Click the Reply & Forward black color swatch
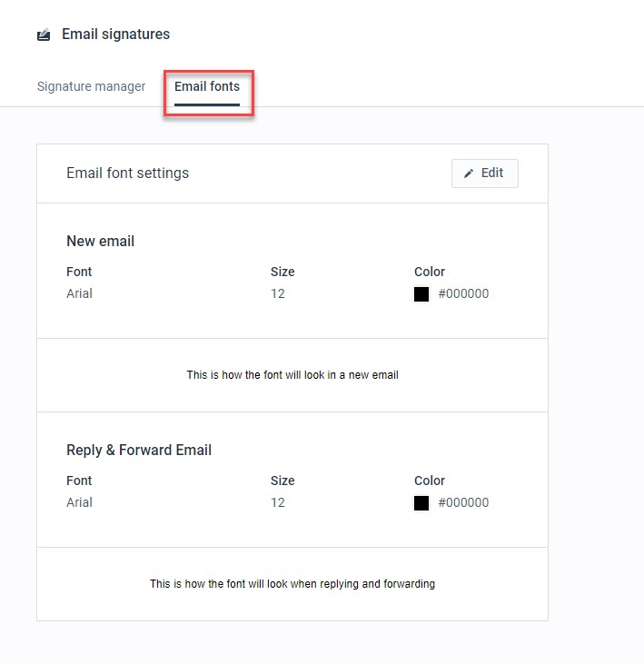Viewport: 644px width, 664px height. (x=421, y=502)
